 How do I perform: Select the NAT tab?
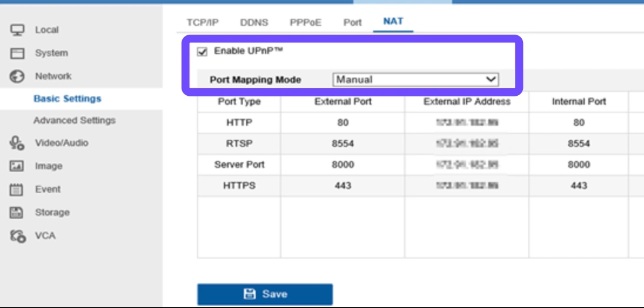click(x=393, y=21)
